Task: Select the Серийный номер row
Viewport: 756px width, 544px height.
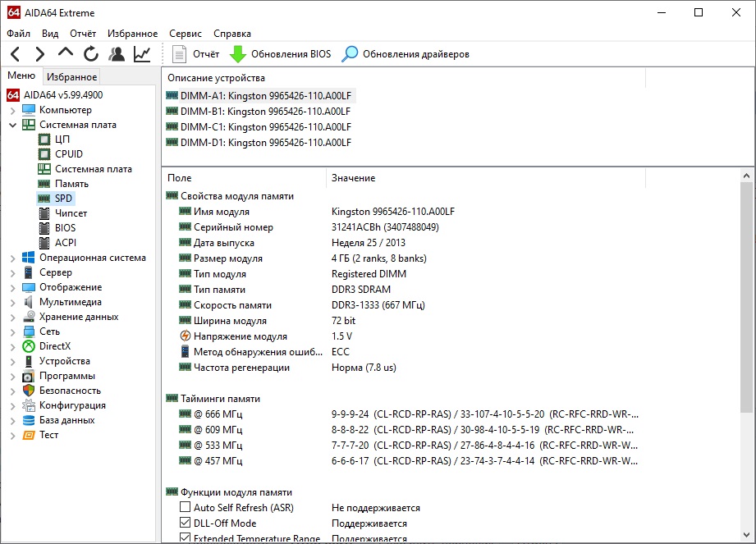Action: click(x=403, y=227)
